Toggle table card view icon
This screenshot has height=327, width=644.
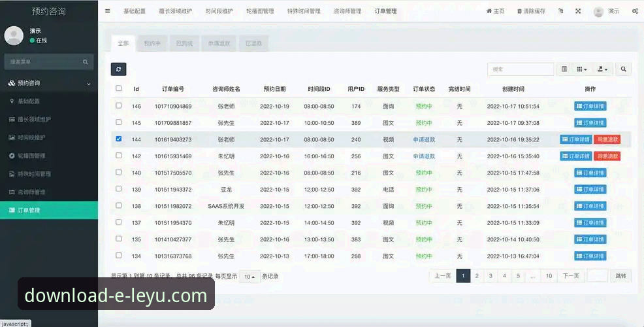tap(564, 69)
